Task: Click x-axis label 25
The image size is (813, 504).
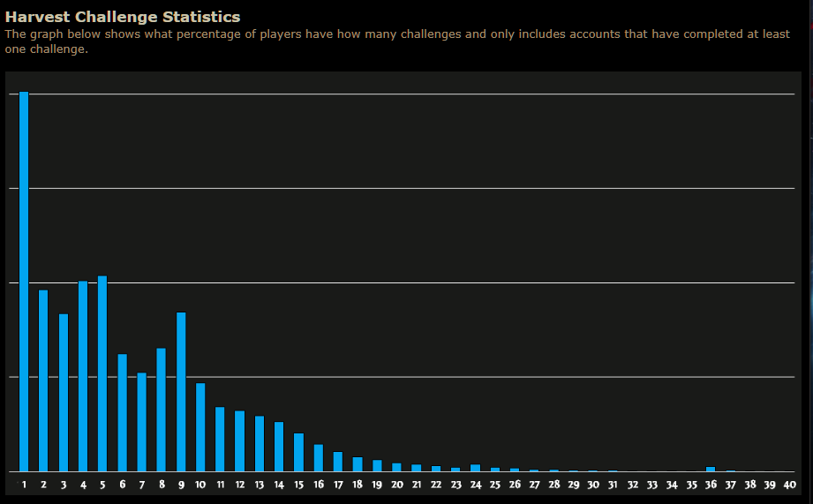Action: [x=495, y=485]
